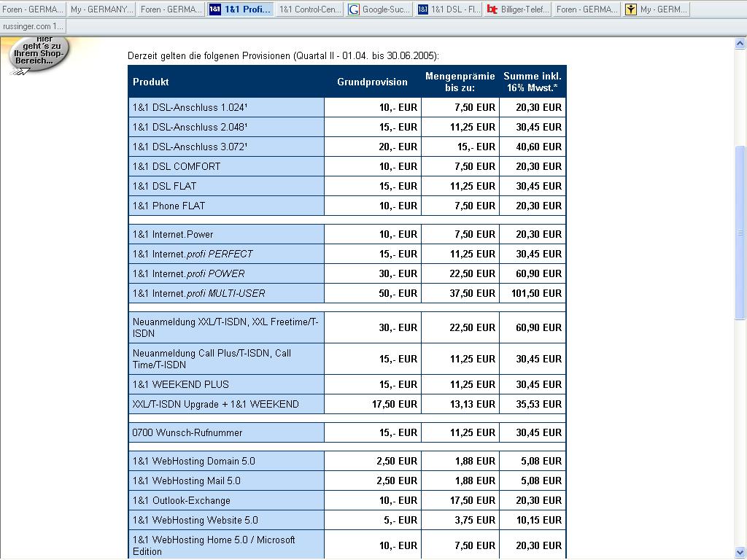Open the 1&1 DSL - Fl... tab

point(449,9)
